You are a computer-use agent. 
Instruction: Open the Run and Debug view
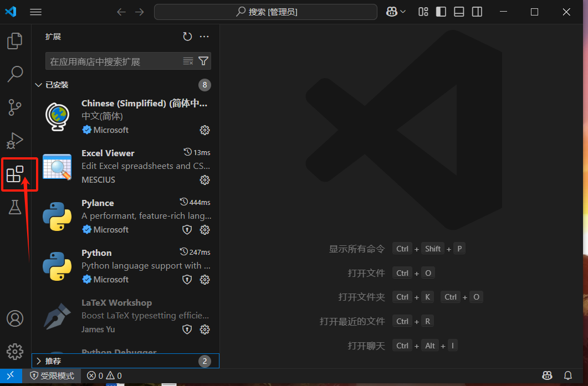[x=15, y=141]
